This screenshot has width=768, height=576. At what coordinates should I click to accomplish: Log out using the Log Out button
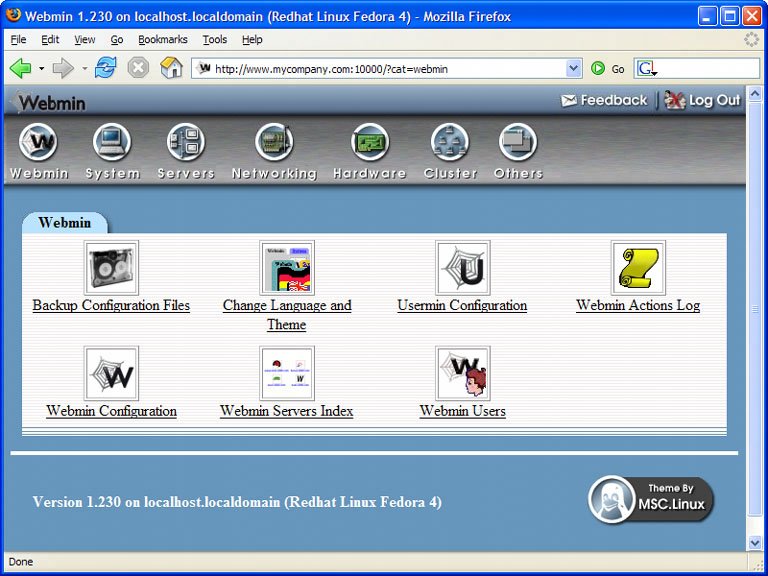(703, 100)
